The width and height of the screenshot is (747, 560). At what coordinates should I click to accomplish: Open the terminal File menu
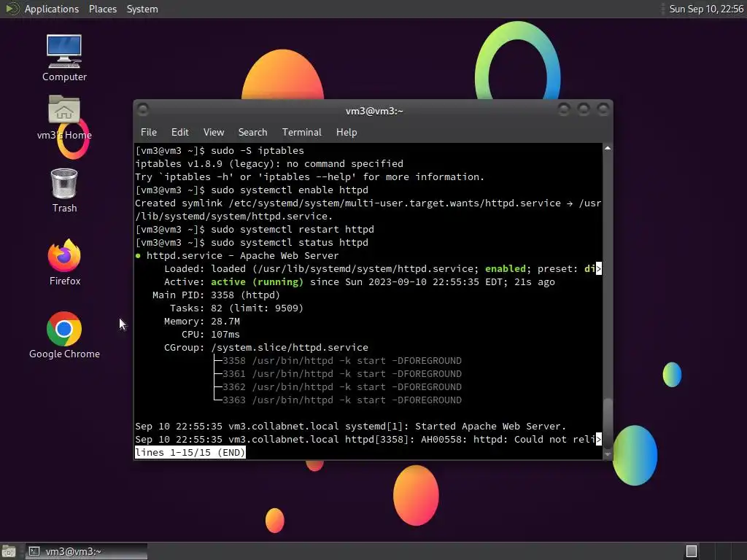coord(149,133)
